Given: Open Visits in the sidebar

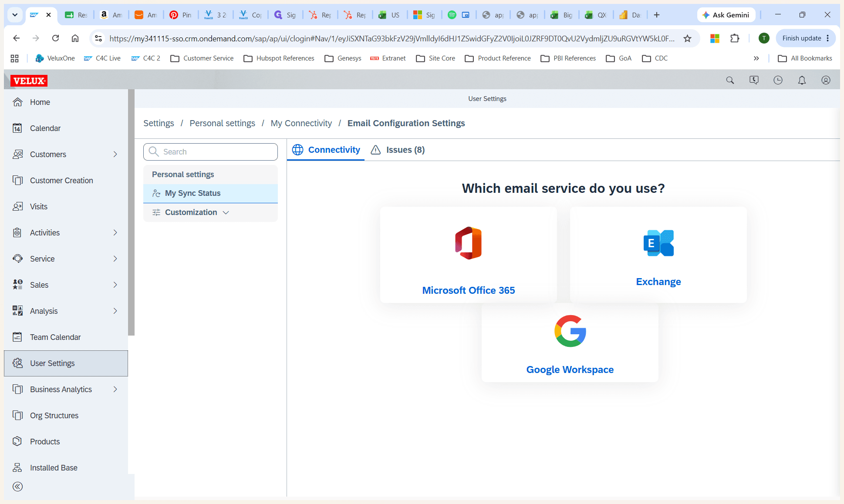Looking at the screenshot, I should tap(66, 207).
